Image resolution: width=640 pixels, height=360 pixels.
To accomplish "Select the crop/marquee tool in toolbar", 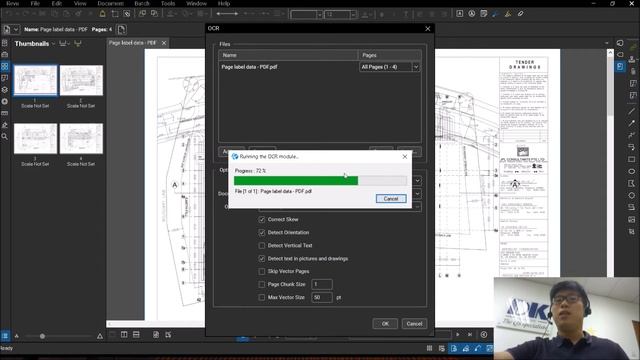I will point(115,14).
